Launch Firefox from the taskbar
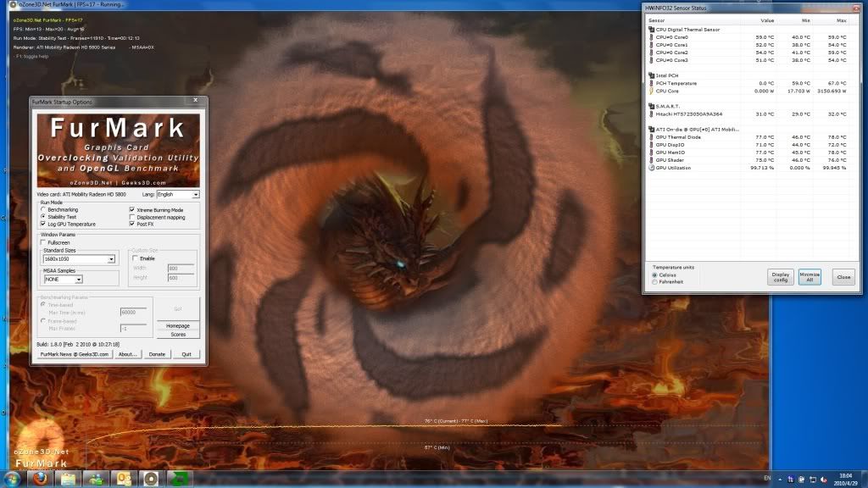 click(x=40, y=479)
